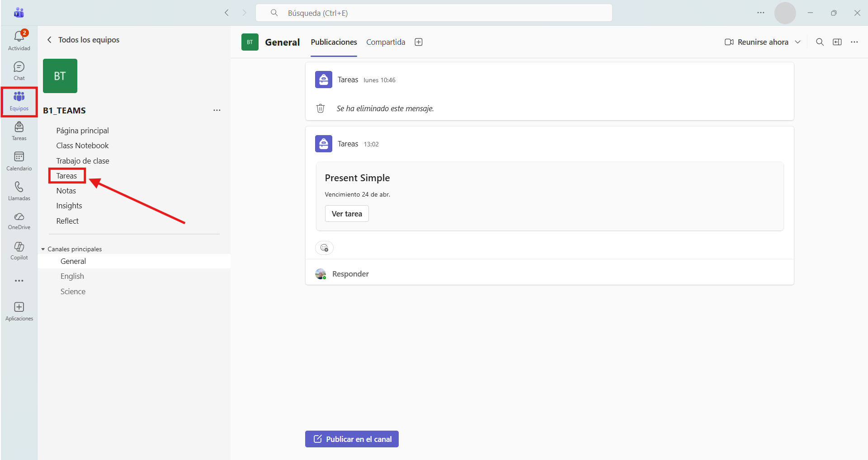Click the profile avatar in title bar
The height and width of the screenshot is (460, 868).
pos(785,13)
